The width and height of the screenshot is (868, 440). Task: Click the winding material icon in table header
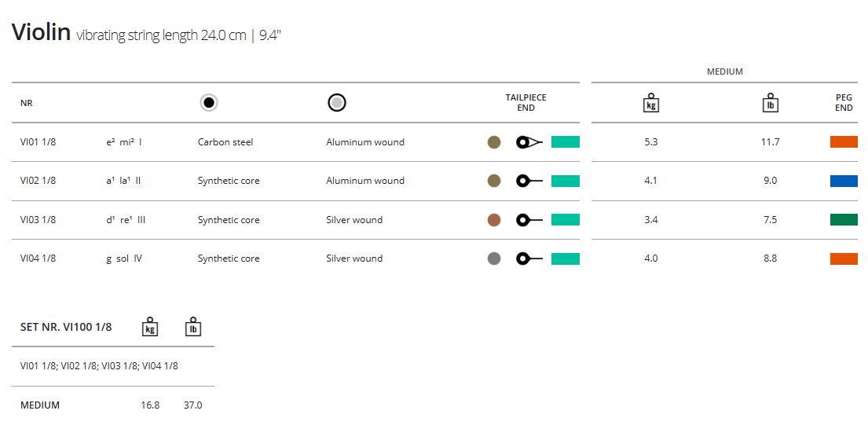[337, 102]
